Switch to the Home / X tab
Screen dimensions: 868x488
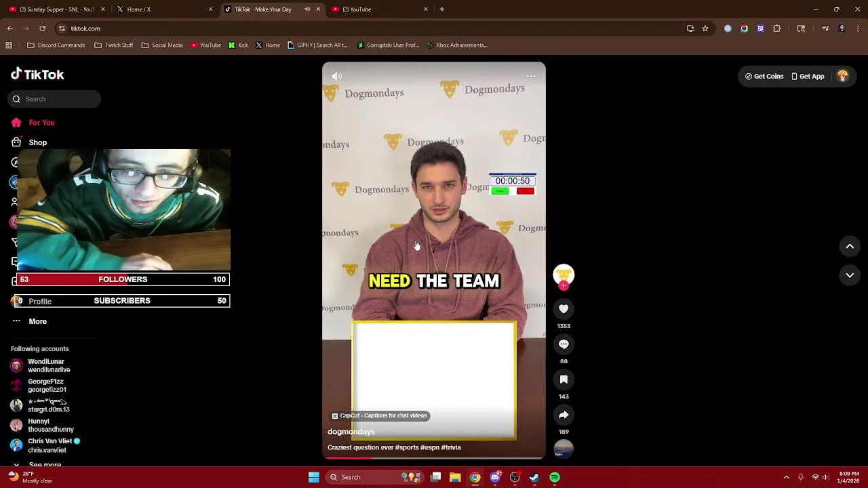164,9
